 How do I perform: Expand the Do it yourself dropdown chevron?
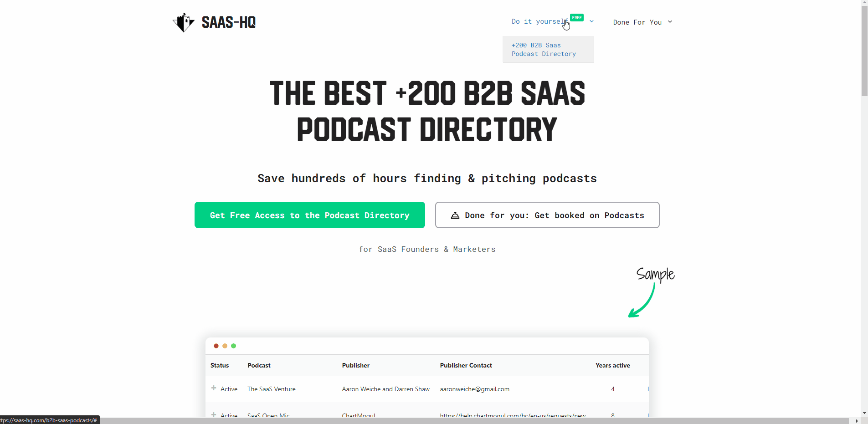coord(591,21)
